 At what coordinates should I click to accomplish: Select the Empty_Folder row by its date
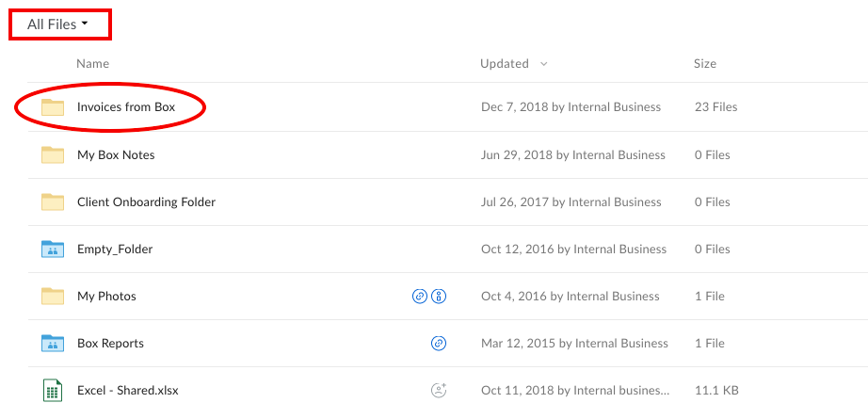573,250
